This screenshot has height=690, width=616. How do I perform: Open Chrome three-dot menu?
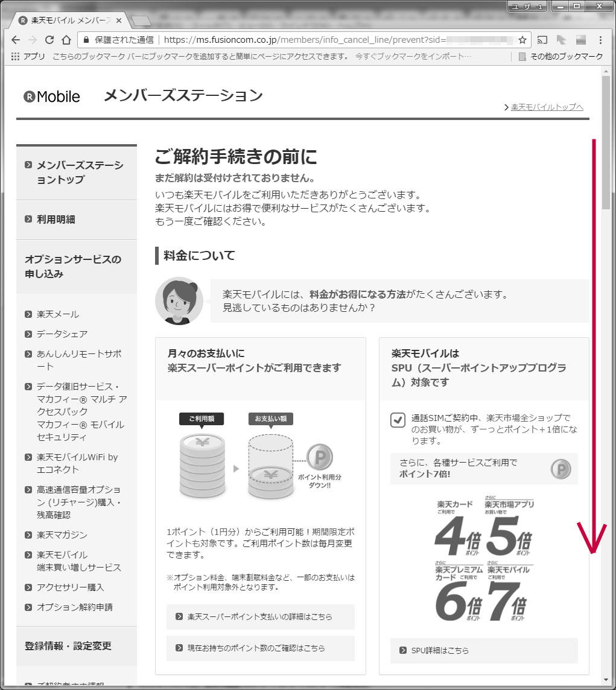coord(600,40)
